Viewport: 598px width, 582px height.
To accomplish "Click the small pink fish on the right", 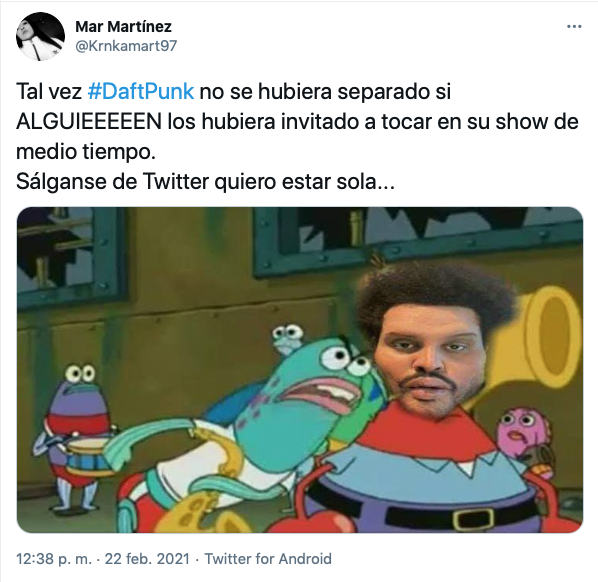I will click(x=524, y=433).
